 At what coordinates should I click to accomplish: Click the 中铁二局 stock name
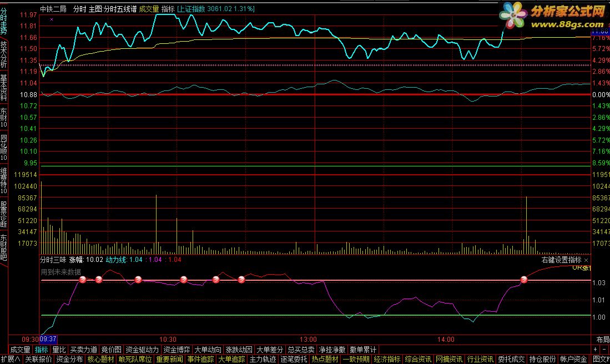click(53, 8)
